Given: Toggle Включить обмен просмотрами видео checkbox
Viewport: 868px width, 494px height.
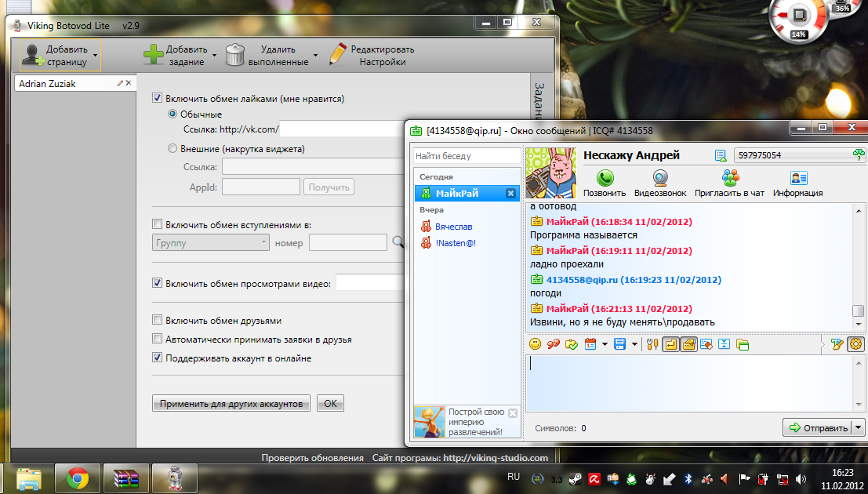Looking at the screenshot, I should 158,284.
